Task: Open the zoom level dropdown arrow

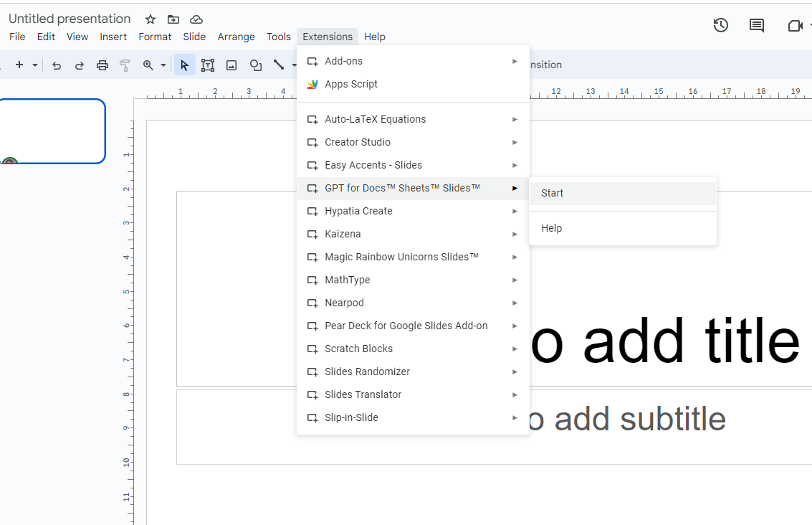Action: click(163, 65)
